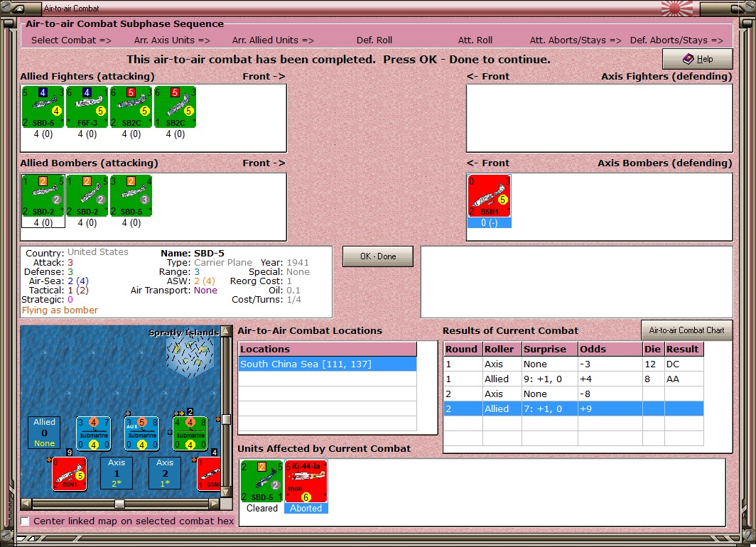Click the cleared SBD-5 affected unit
Image resolution: width=756 pixels, height=547 pixels.
click(x=261, y=482)
